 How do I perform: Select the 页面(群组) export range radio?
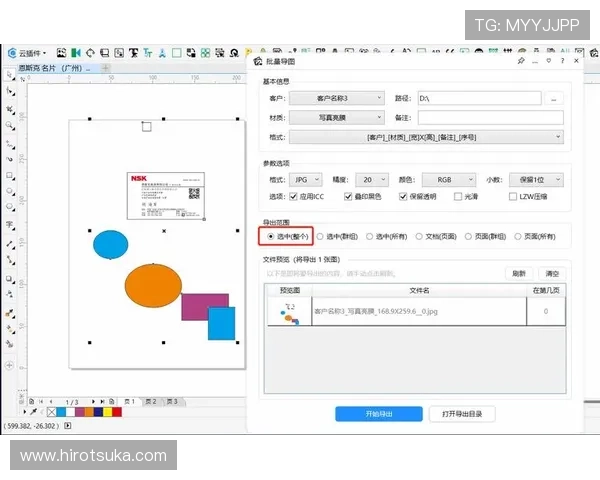point(468,237)
